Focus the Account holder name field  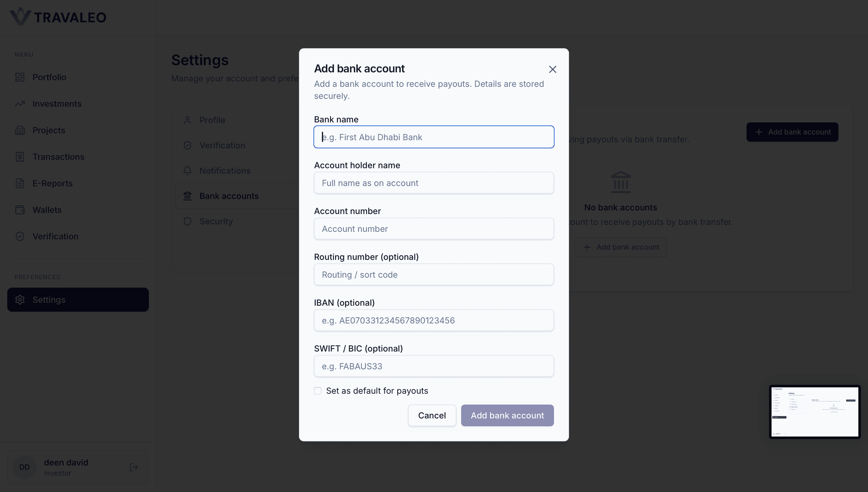coord(434,183)
